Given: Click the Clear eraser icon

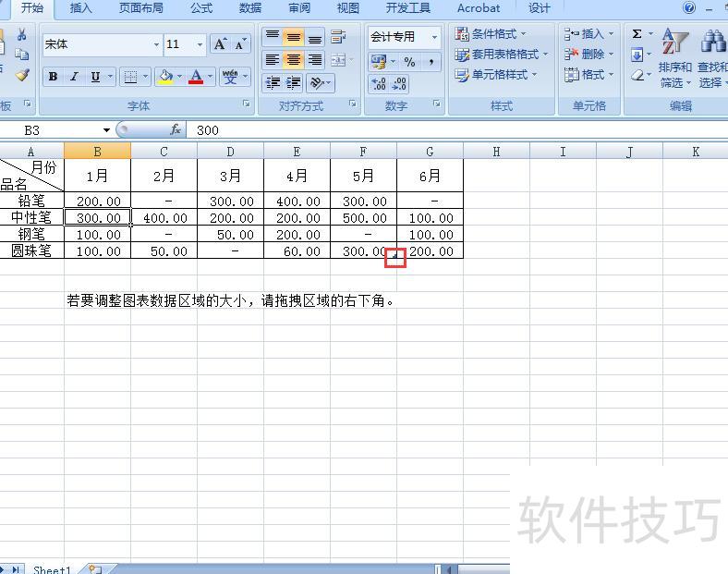Looking at the screenshot, I should 638,75.
